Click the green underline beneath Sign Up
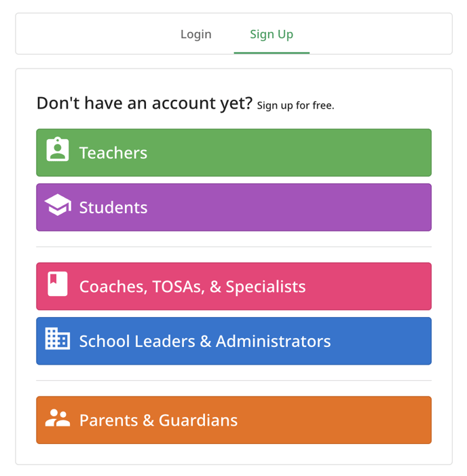Image resolution: width=467 pixels, height=476 pixels. (x=272, y=53)
